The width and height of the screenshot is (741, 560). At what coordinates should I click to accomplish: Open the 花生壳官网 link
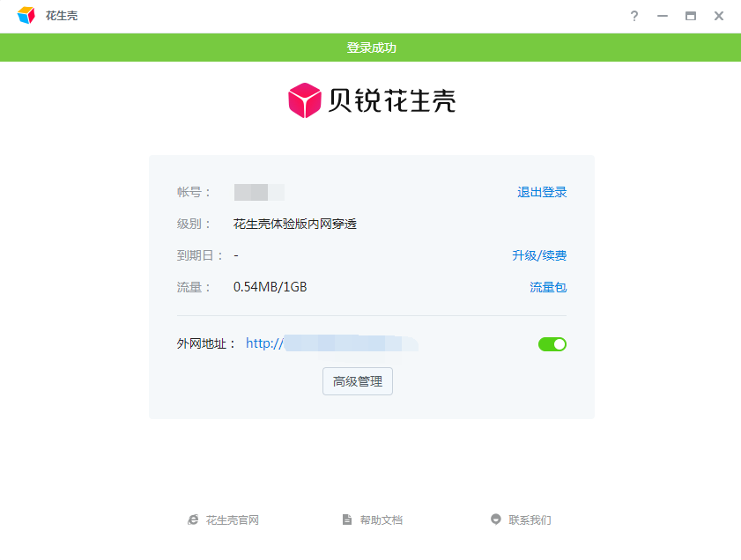pos(232,519)
